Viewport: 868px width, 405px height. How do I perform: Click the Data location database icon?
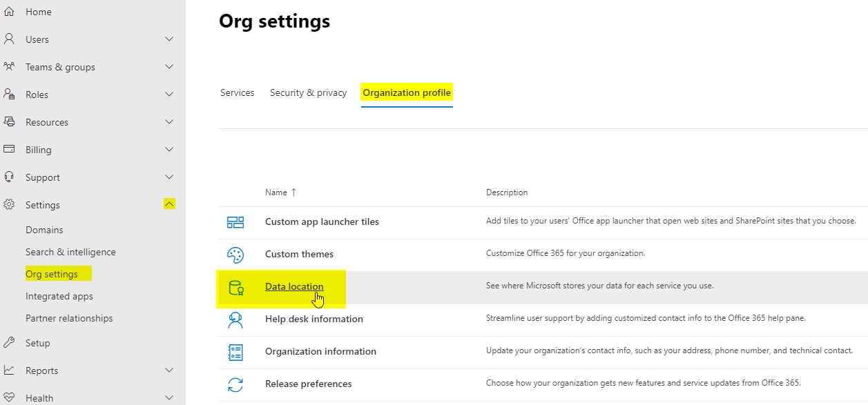click(x=235, y=287)
